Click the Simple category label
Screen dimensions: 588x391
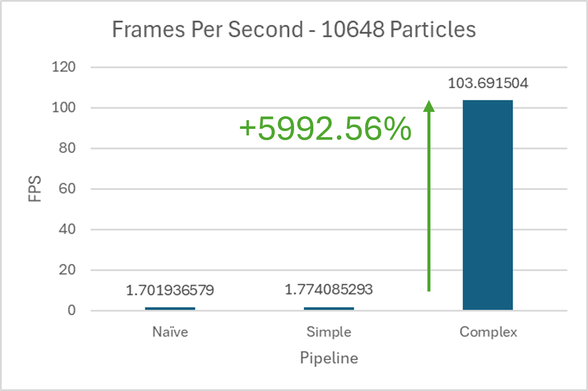(x=329, y=332)
